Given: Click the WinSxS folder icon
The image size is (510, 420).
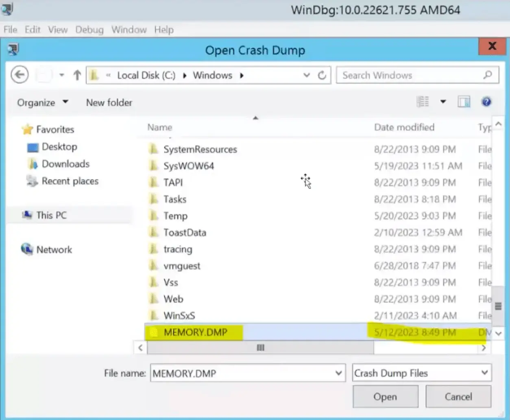Looking at the screenshot, I should tap(153, 315).
